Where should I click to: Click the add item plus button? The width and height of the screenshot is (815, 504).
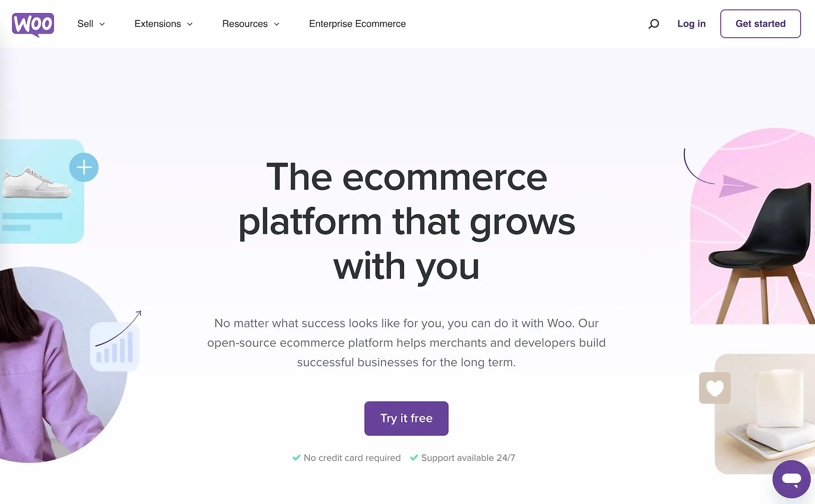tap(84, 168)
